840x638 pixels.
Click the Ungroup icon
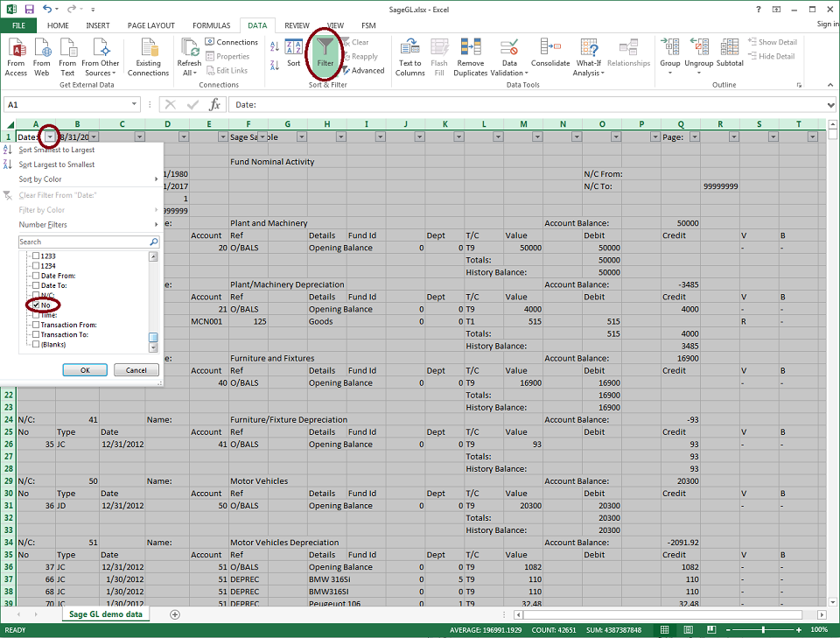[698, 47]
